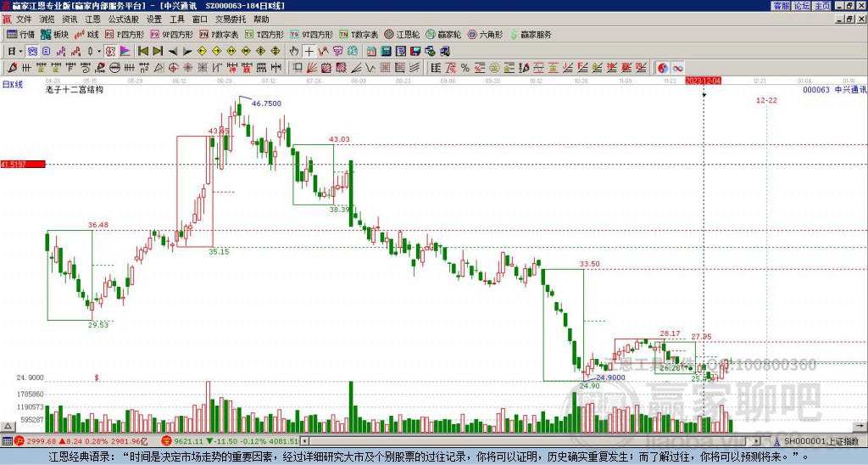Open the 六角形 hexagon tool
The height and width of the screenshot is (465, 868).
pyautogui.click(x=485, y=34)
